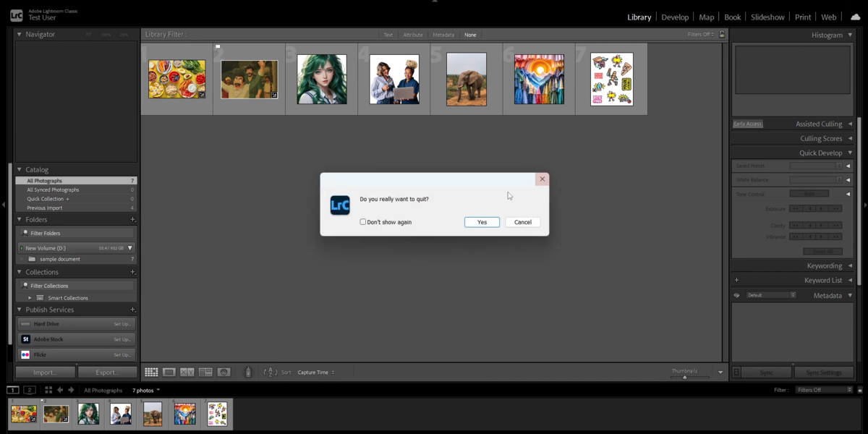Screen dimensions: 868x434
Task: Click the filter lock icon
Action: (722, 34)
